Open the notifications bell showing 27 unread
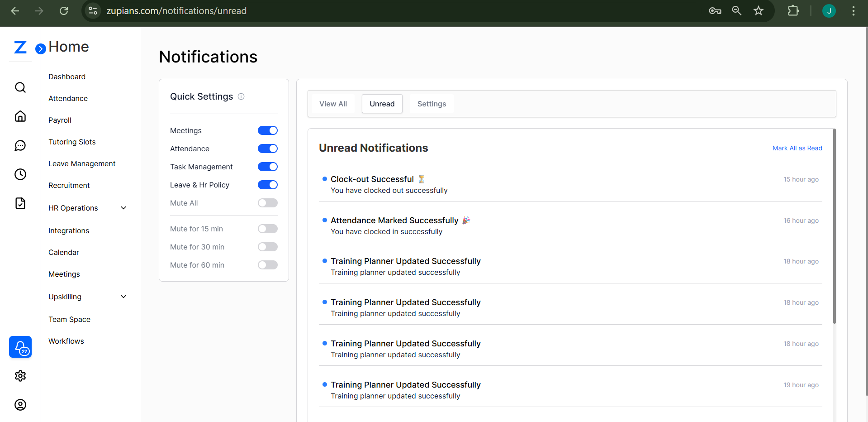Image resolution: width=868 pixels, height=422 pixels. (x=20, y=347)
